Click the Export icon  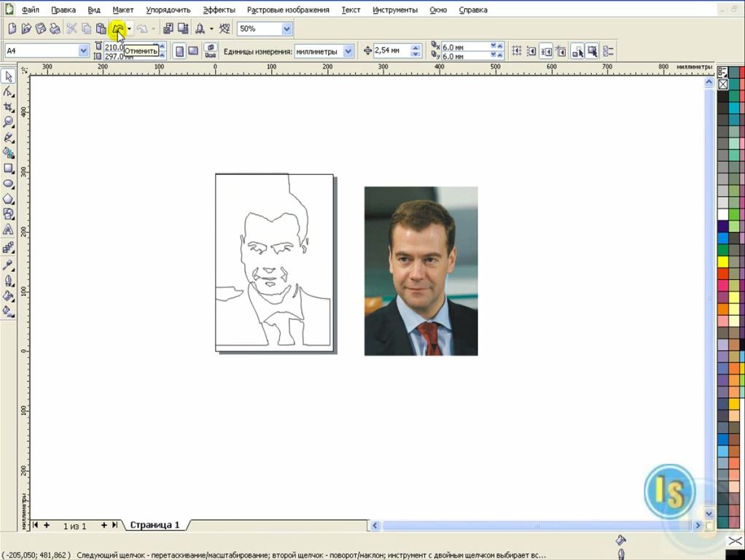183,29
